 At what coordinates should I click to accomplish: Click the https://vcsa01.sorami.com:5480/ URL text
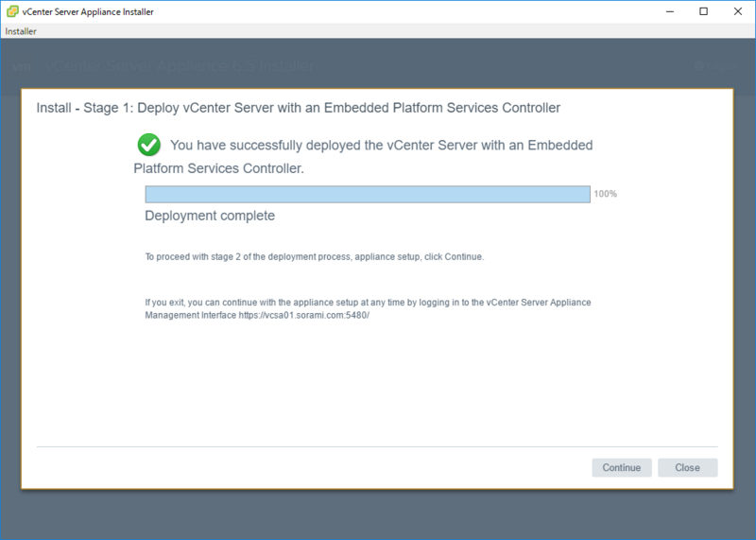303,316
